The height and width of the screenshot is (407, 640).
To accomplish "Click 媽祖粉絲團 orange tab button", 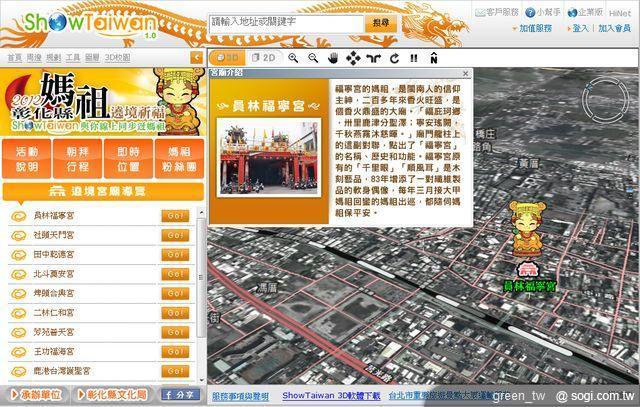I will pos(179,159).
